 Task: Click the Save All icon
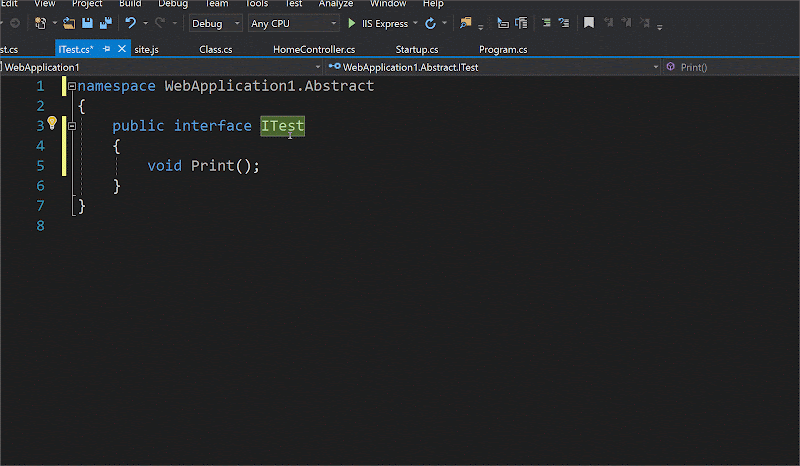click(106, 23)
